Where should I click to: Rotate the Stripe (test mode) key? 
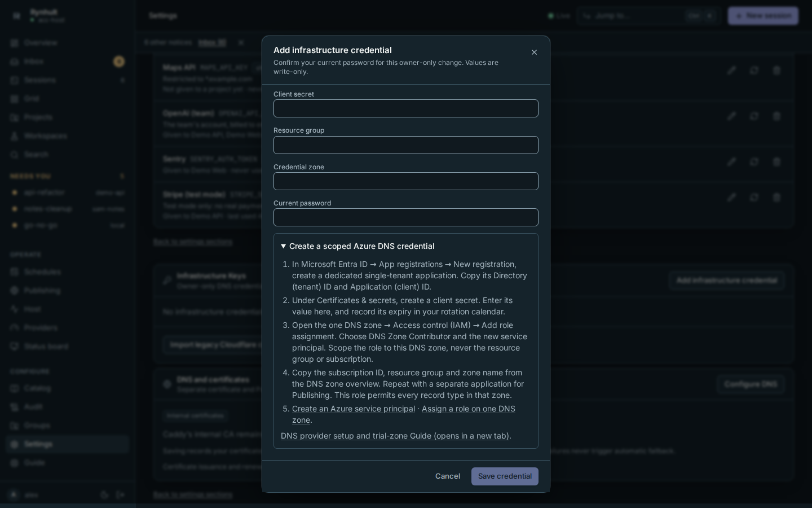(x=754, y=198)
